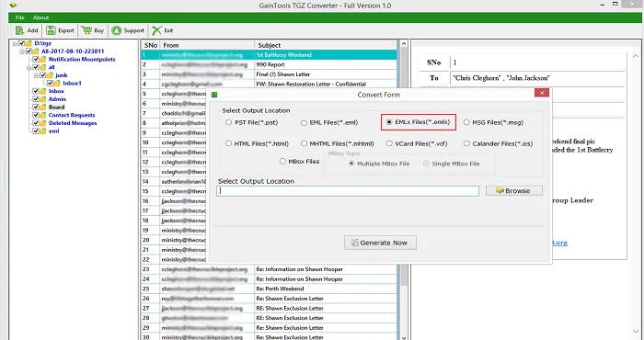Viewport: 644px width, 340px height.
Task: Click the Generate Now button
Action: [380, 243]
